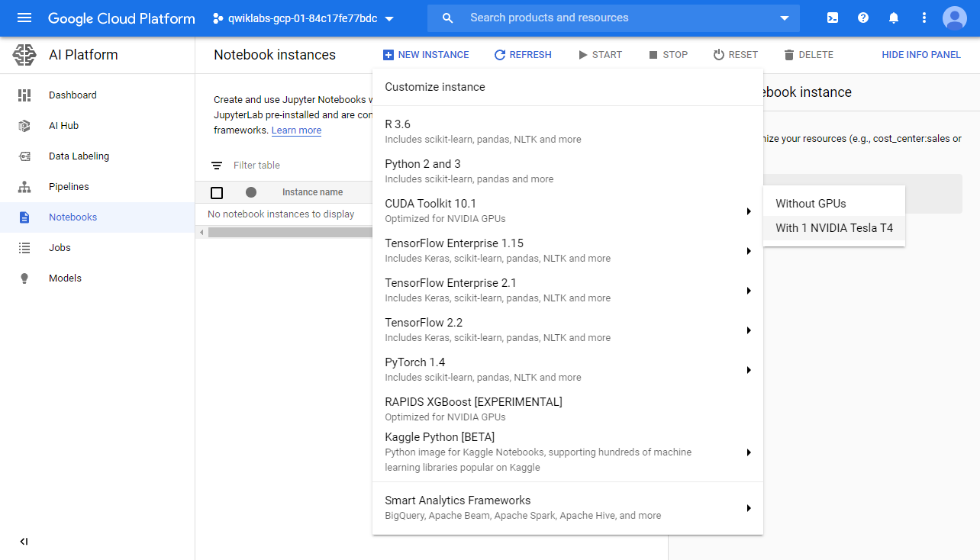Activate Cloud Shell terminal icon

[x=833, y=18]
